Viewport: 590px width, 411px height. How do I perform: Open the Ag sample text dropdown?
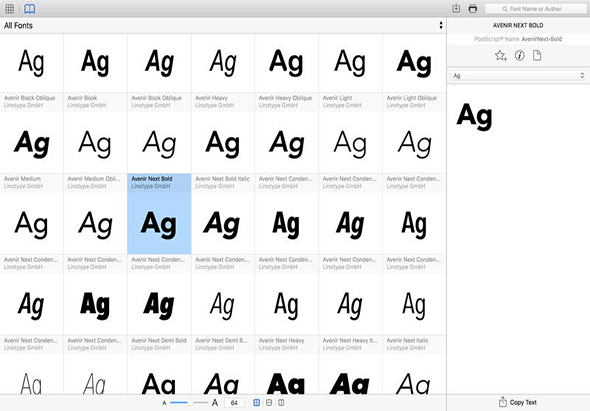(518, 76)
